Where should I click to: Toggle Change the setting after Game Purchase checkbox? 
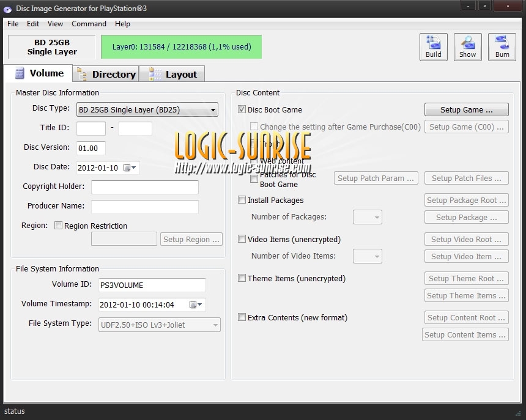tap(254, 127)
